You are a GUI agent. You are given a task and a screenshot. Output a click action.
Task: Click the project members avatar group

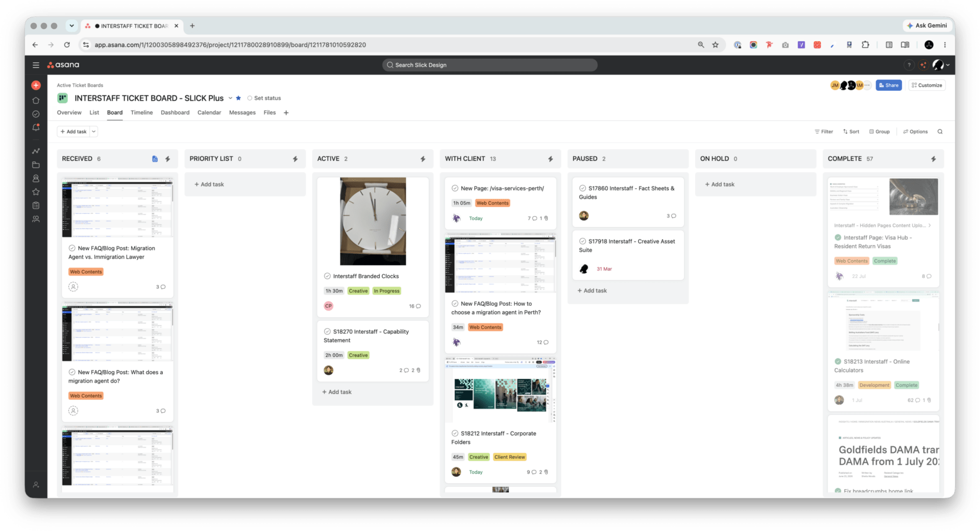[850, 85]
